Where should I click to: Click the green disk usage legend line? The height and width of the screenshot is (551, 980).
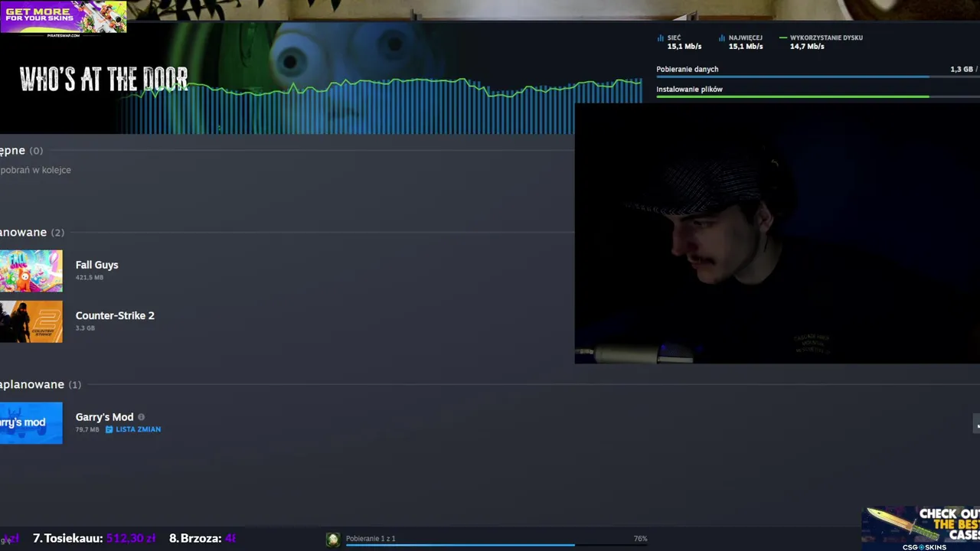coord(783,37)
